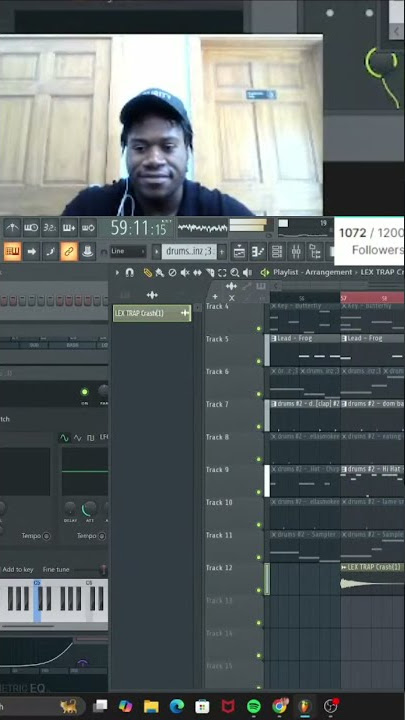This screenshot has height=720, width=405.
Task: Select LEX TRAP Crash(1) in picker
Action: coord(152,313)
